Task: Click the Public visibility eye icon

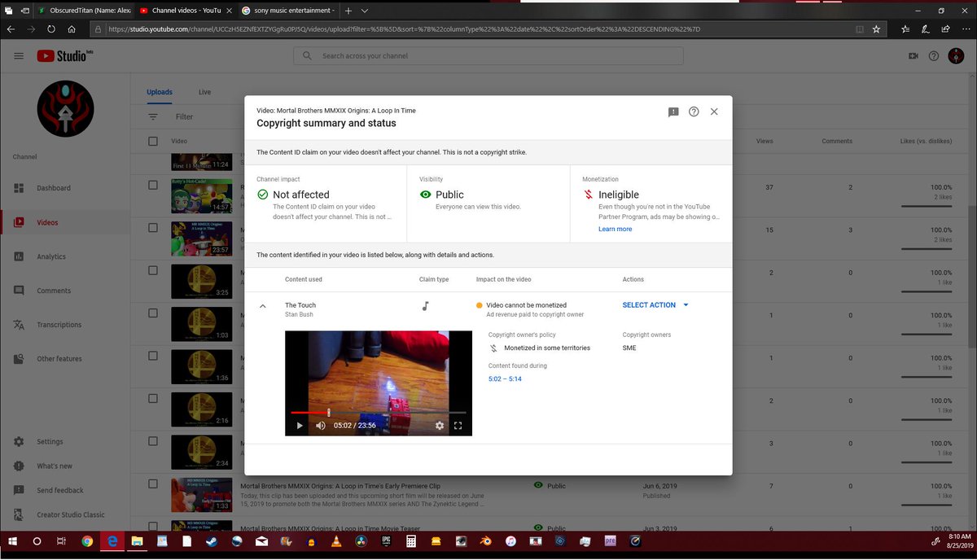Action: [425, 195]
